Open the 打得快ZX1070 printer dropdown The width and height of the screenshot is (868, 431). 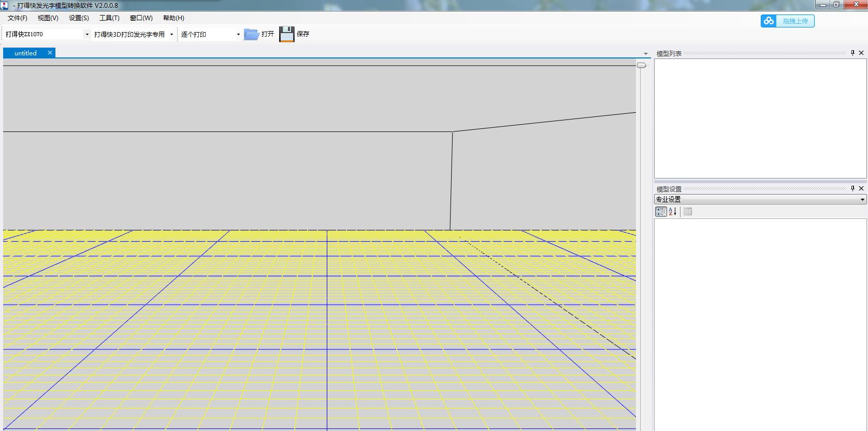pos(86,35)
